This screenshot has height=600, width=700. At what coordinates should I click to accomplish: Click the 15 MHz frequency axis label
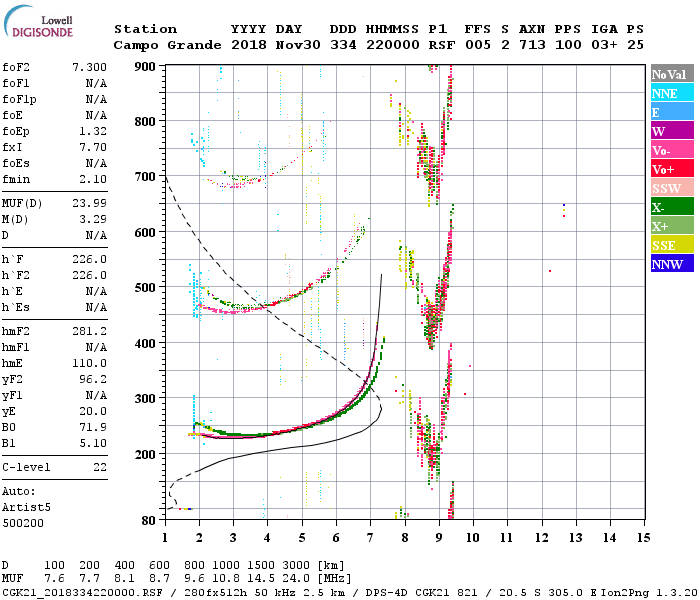point(643,538)
